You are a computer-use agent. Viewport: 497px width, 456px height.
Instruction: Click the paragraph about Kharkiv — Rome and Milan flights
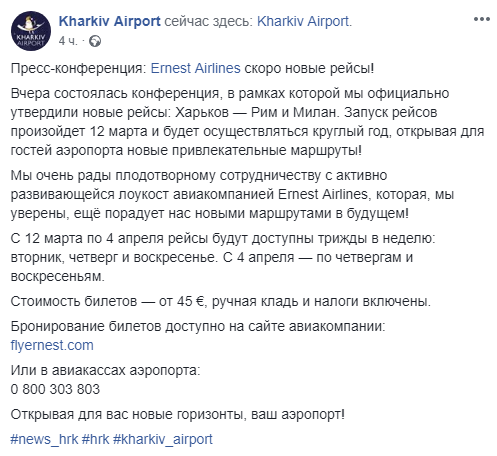pyautogui.click(x=247, y=122)
